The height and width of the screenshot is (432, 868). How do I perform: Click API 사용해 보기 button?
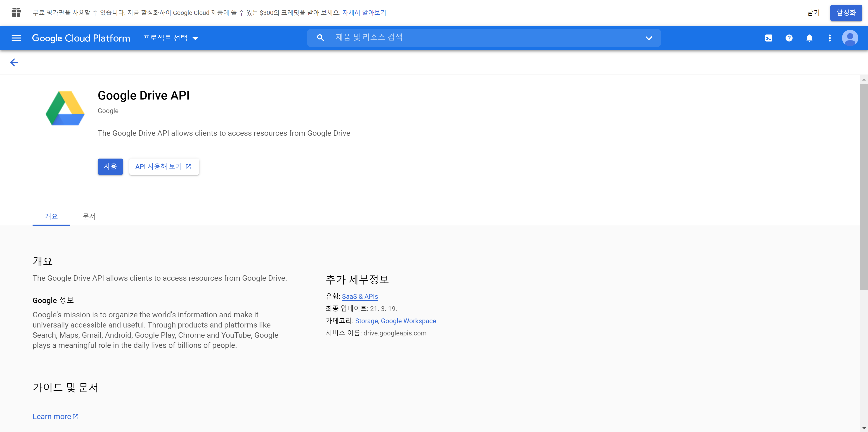click(164, 166)
